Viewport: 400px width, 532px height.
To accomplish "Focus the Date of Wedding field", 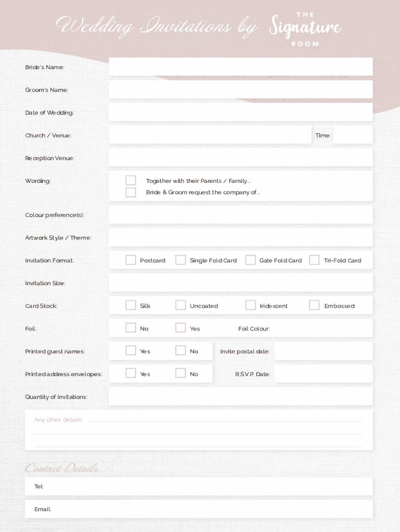I will (x=241, y=112).
